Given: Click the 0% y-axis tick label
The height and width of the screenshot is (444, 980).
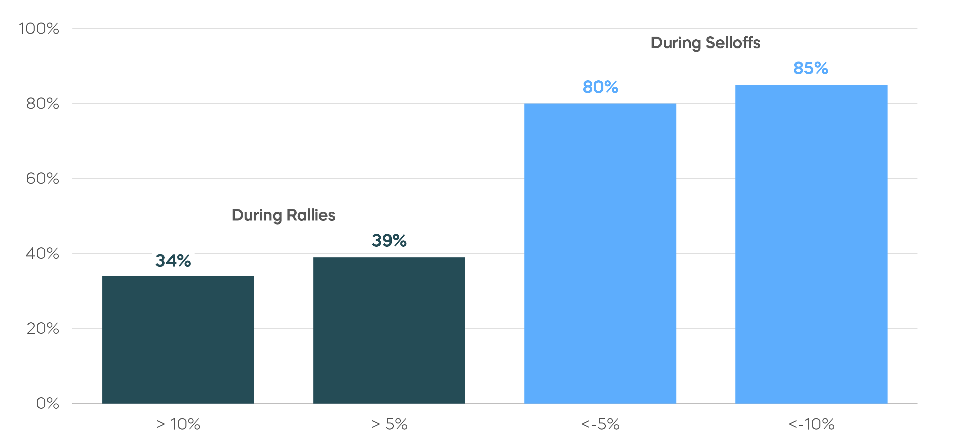Looking at the screenshot, I should pos(48,403).
